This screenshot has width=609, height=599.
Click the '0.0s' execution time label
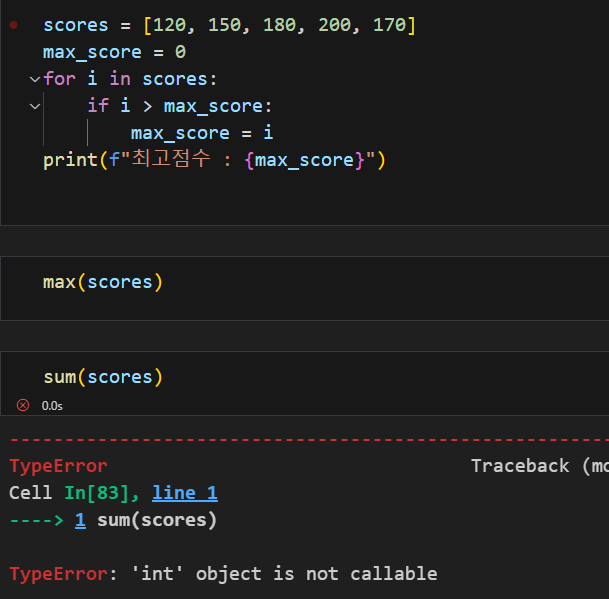pyautogui.click(x=52, y=406)
